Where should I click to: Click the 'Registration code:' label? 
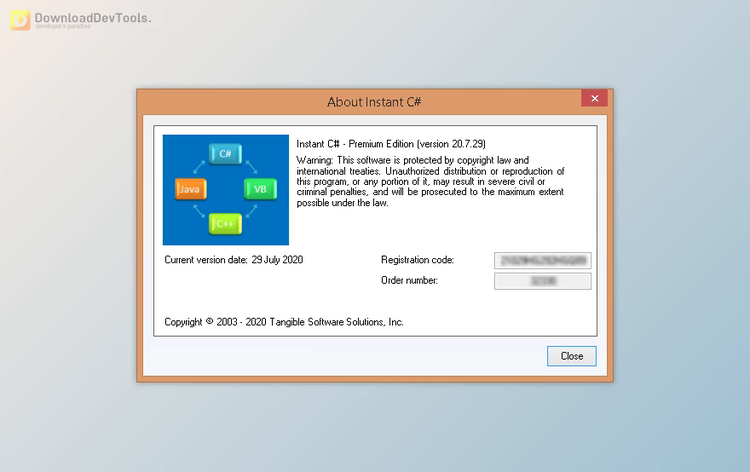point(417,260)
